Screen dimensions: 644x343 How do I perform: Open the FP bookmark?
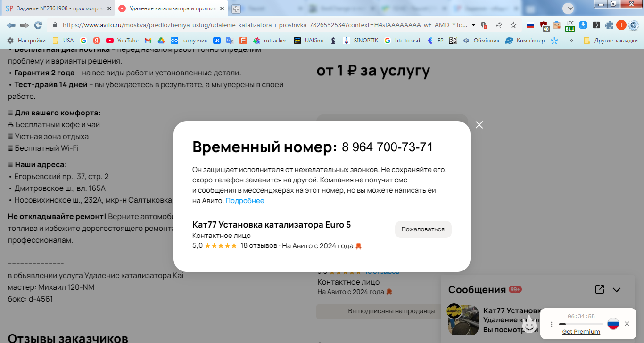(x=435, y=41)
